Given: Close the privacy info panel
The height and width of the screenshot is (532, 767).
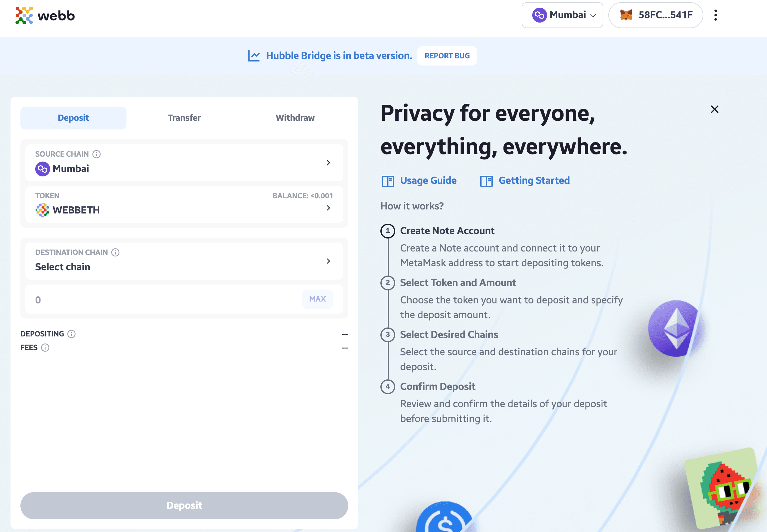Looking at the screenshot, I should tap(713, 109).
